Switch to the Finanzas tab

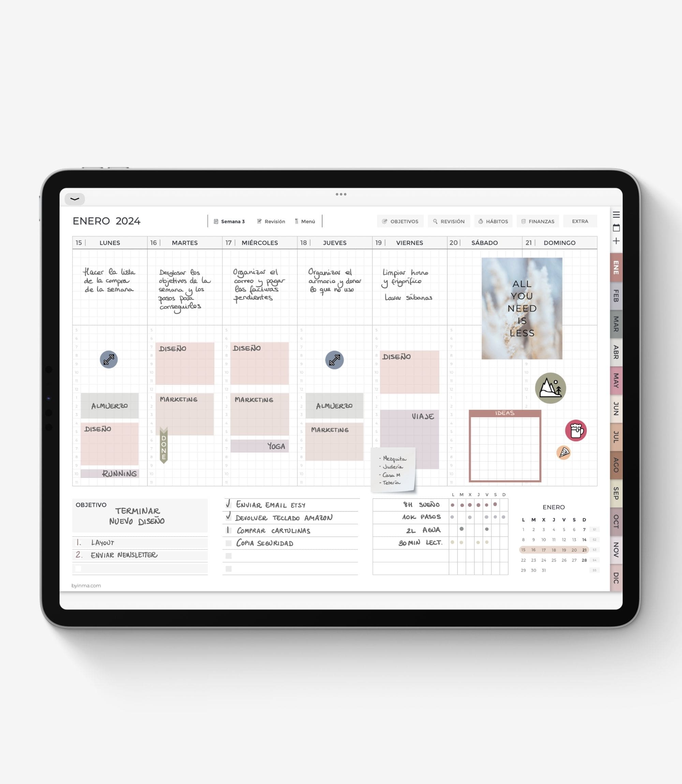[541, 221]
